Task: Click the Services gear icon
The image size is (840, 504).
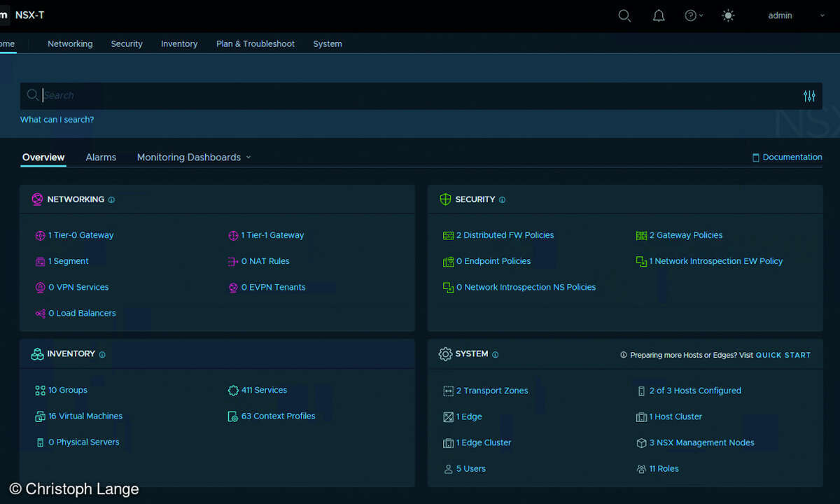Action: pyautogui.click(x=233, y=391)
